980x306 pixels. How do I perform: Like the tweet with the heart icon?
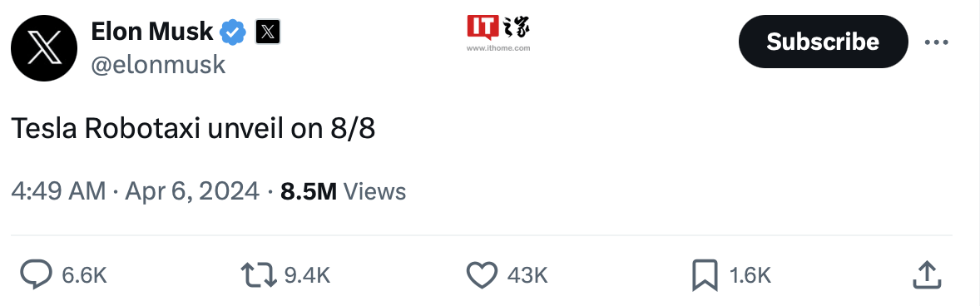(482, 274)
